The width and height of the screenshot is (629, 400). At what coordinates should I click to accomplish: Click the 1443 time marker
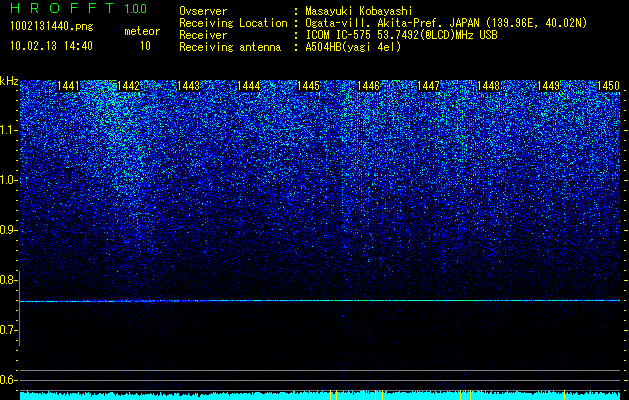point(189,86)
